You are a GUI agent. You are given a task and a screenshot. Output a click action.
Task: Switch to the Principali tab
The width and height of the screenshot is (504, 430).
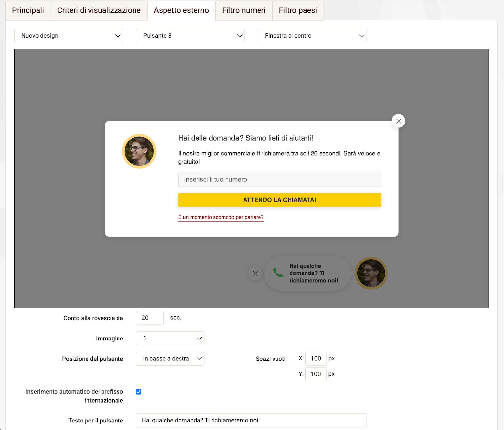point(28,10)
